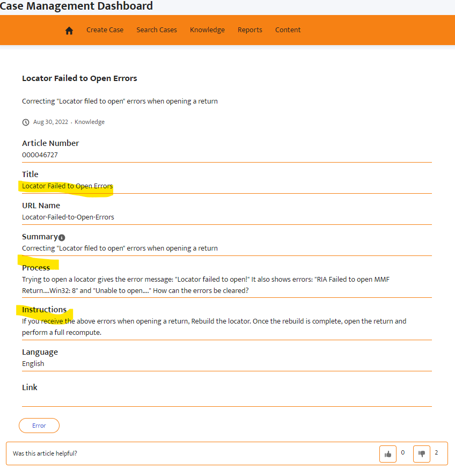Click the Title field label
The image size is (455, 476).
(30, 174)
